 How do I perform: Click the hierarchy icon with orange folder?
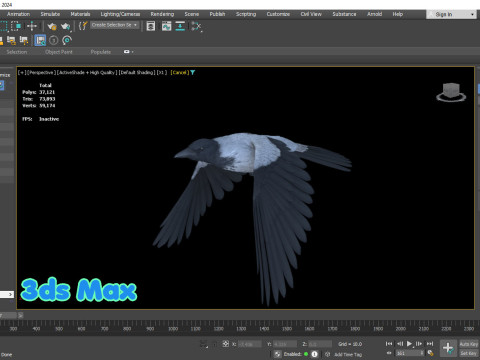coord(12,41)
